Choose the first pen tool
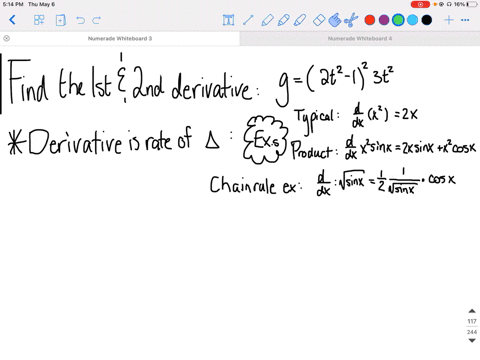This screenshot has height=360, width=480. (268, 20)
